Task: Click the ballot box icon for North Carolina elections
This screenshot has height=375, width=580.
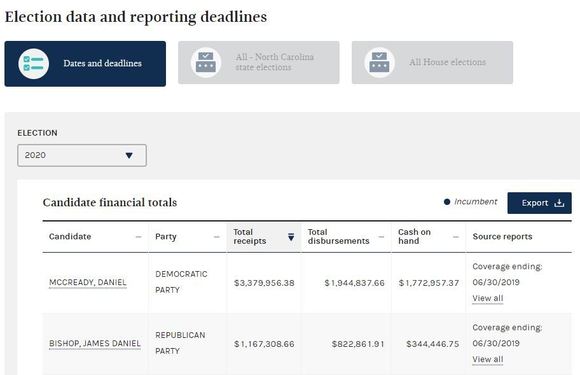Action: (206, 62)
